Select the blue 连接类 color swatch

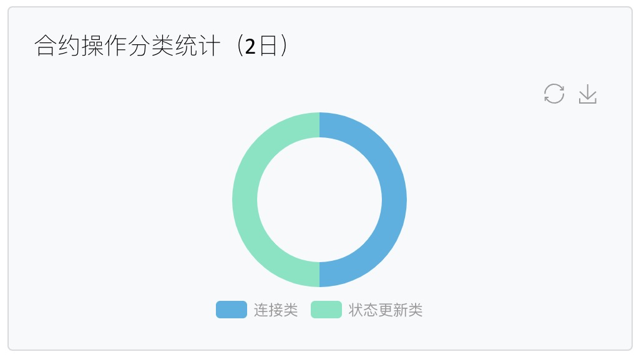pos(231,310)
